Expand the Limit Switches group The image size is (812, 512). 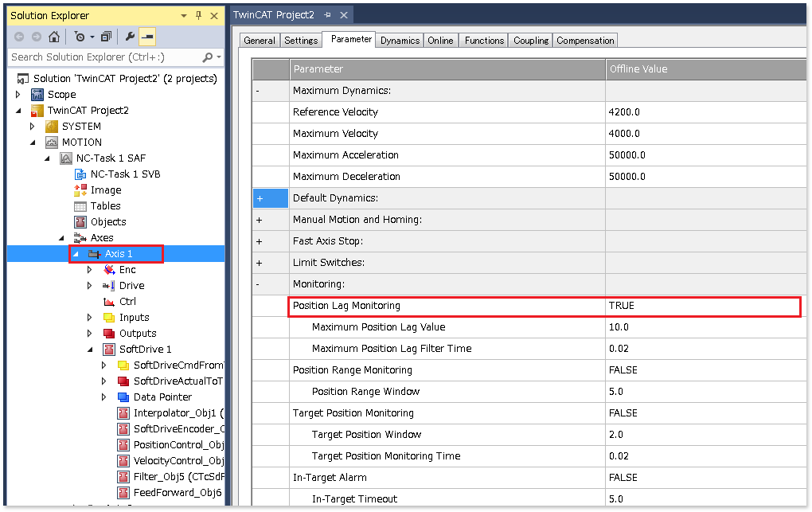tap(260, 264)
